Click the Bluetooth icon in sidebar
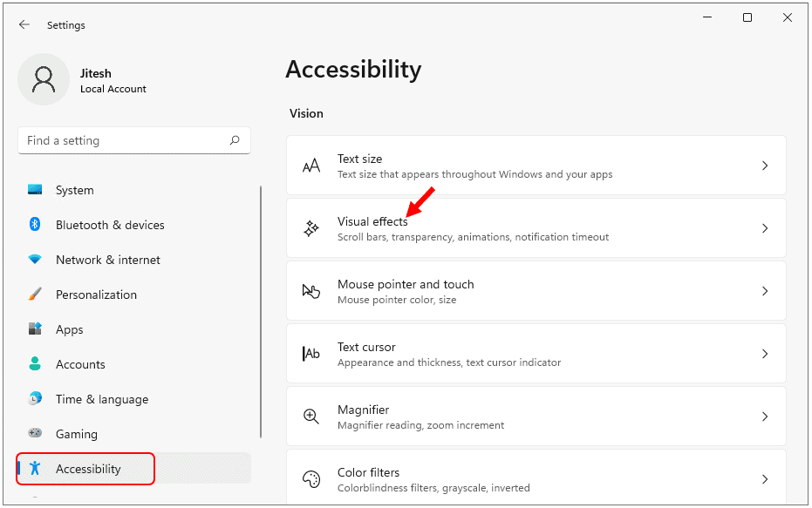The width and height of the screenshot is (812, 508). (35, 224)
